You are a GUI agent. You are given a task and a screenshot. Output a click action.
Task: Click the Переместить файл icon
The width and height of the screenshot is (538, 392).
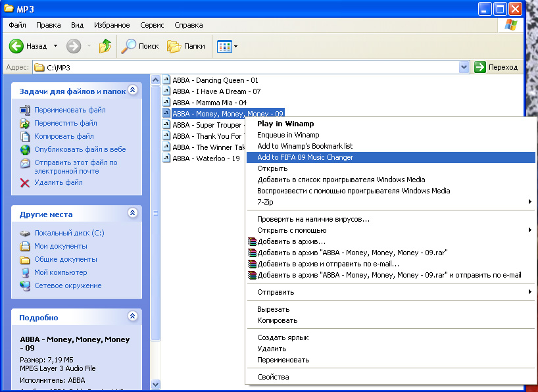pyautogui.click(x=25, y=123)
